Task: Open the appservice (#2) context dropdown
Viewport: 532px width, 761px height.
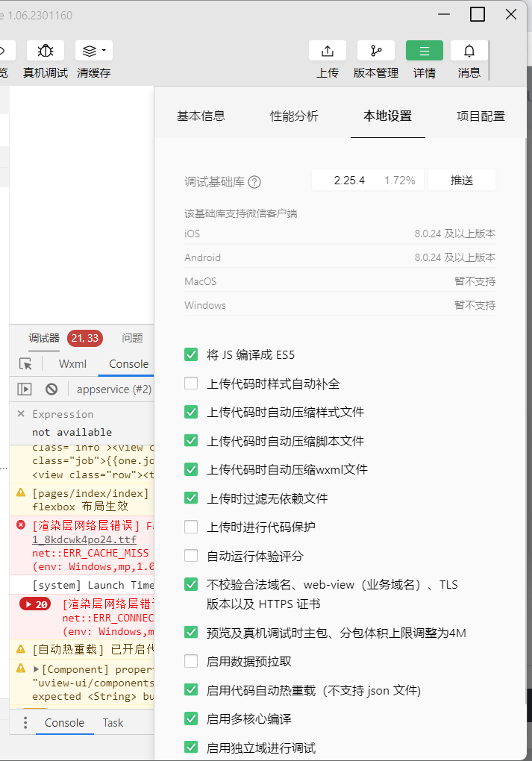Action: pos(113,389)
